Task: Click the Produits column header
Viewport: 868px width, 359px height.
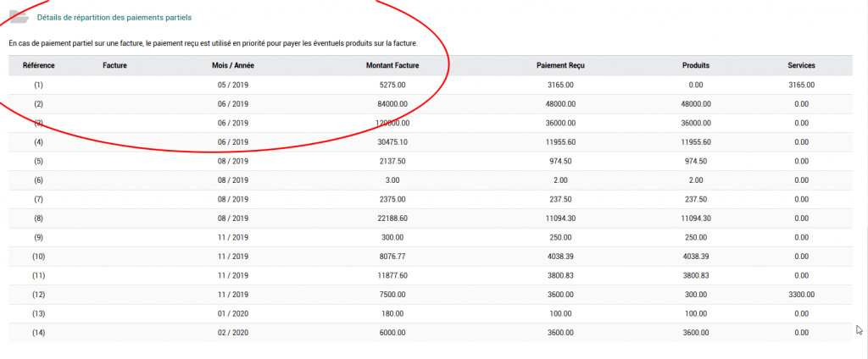Action: [696, 65]
